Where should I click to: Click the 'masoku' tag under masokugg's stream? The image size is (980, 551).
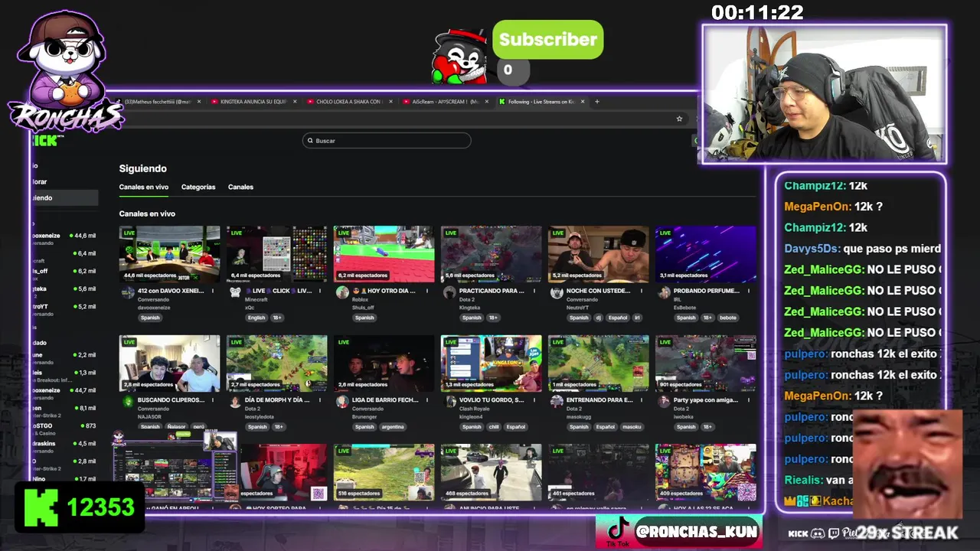(632, 427)
